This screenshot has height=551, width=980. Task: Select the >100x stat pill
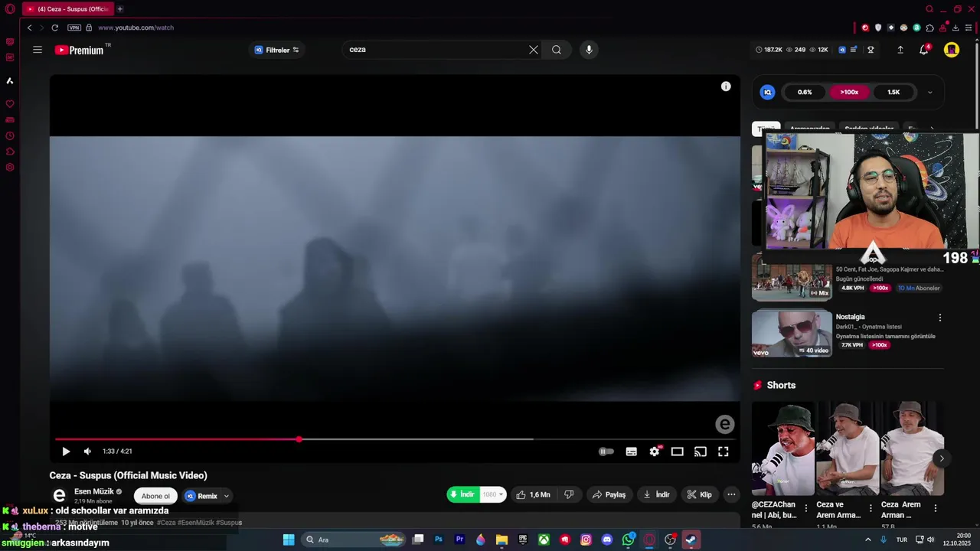click(x=849, y=92)
